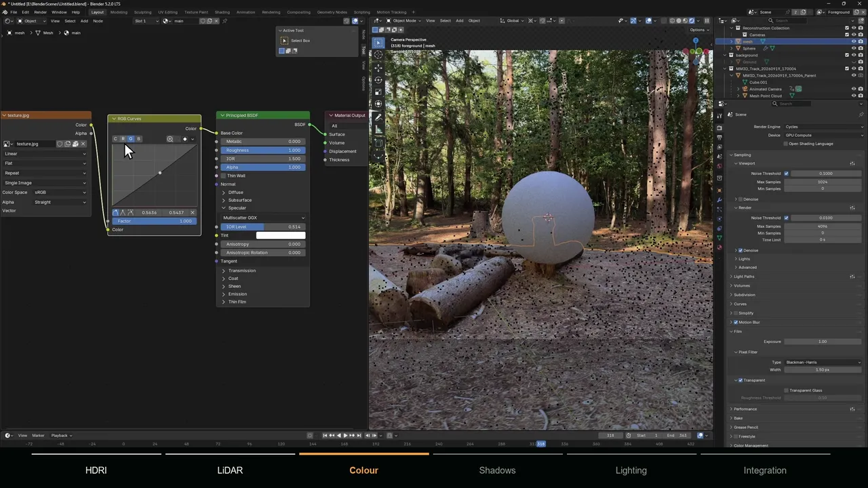Select the Transform tool in viewport toolbar
Viewport: 868px width, 488px height.
pos(378,104)
